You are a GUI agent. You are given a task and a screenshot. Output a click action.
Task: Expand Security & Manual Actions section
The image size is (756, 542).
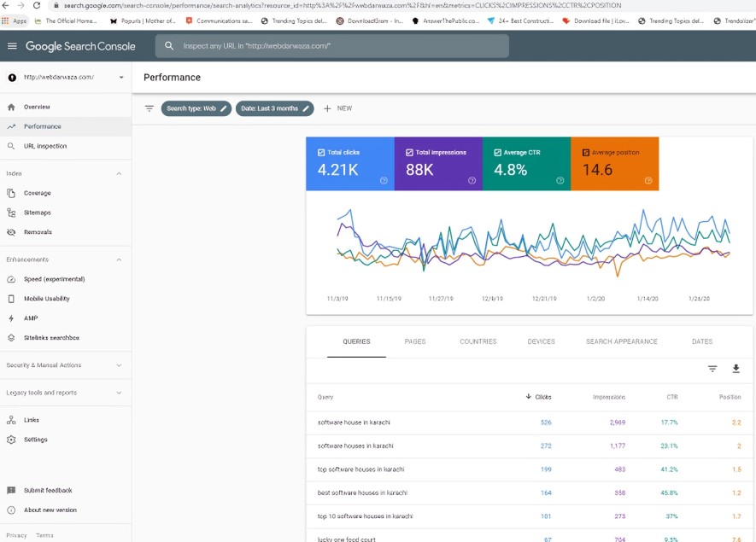[119, 365]
